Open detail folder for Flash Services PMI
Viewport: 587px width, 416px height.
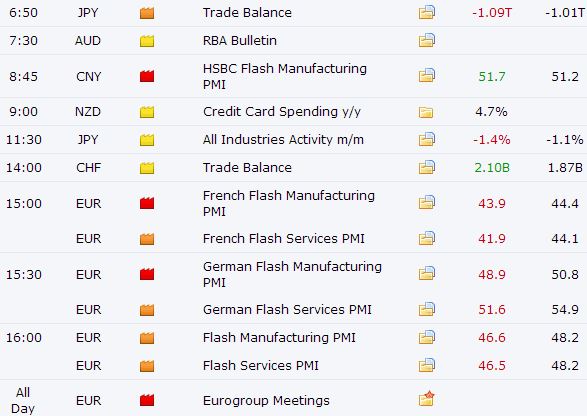[426, 365]
